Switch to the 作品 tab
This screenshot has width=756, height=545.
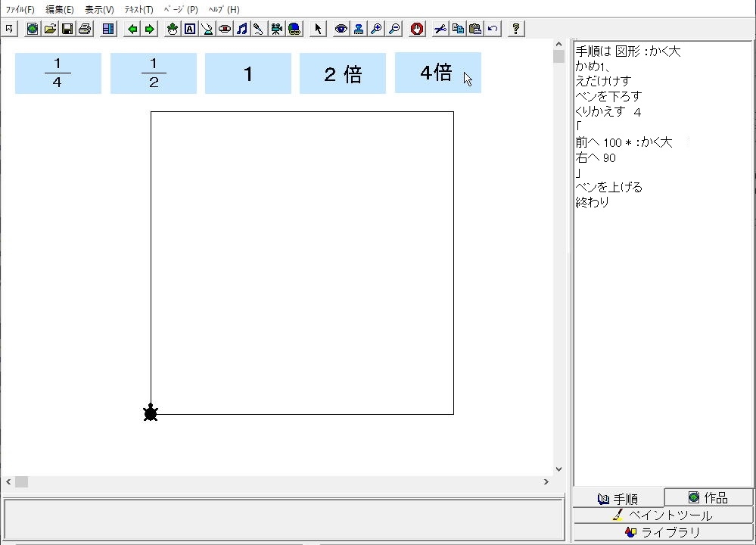click(708, 497)
